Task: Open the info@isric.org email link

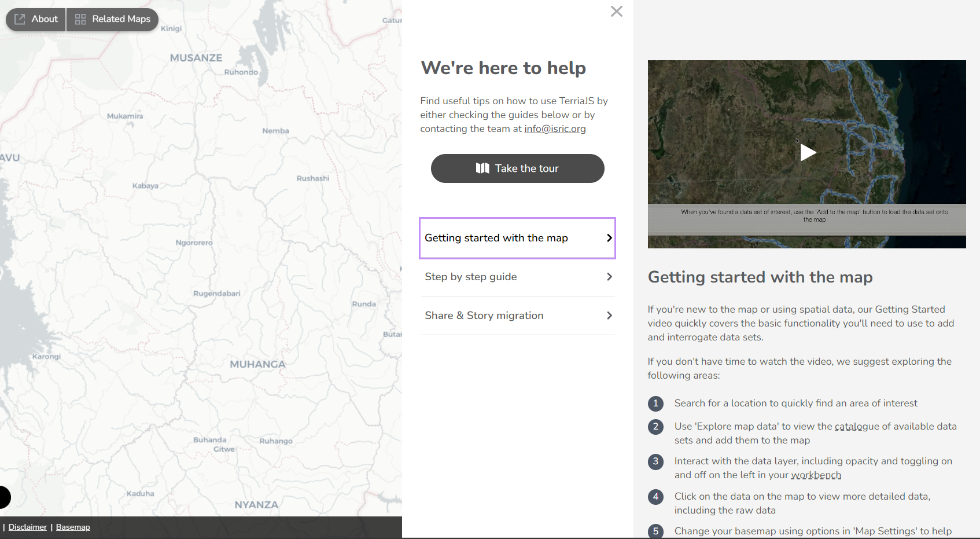Action: tap(555, 129)
